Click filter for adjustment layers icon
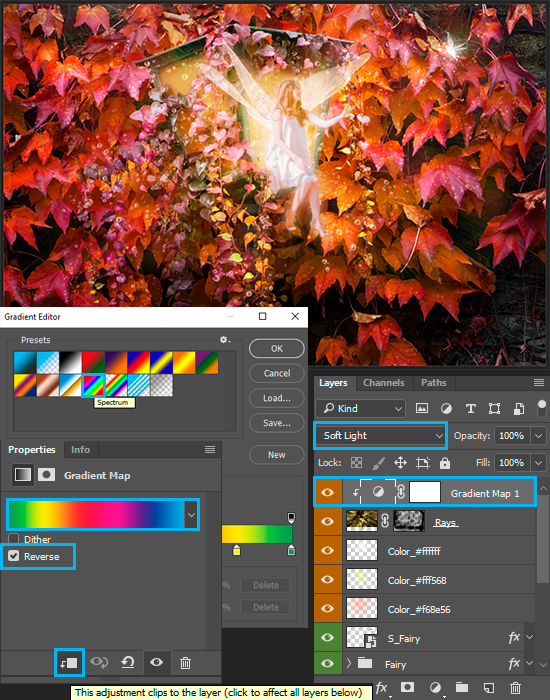 pyautogui.click(x=446, y=408)
